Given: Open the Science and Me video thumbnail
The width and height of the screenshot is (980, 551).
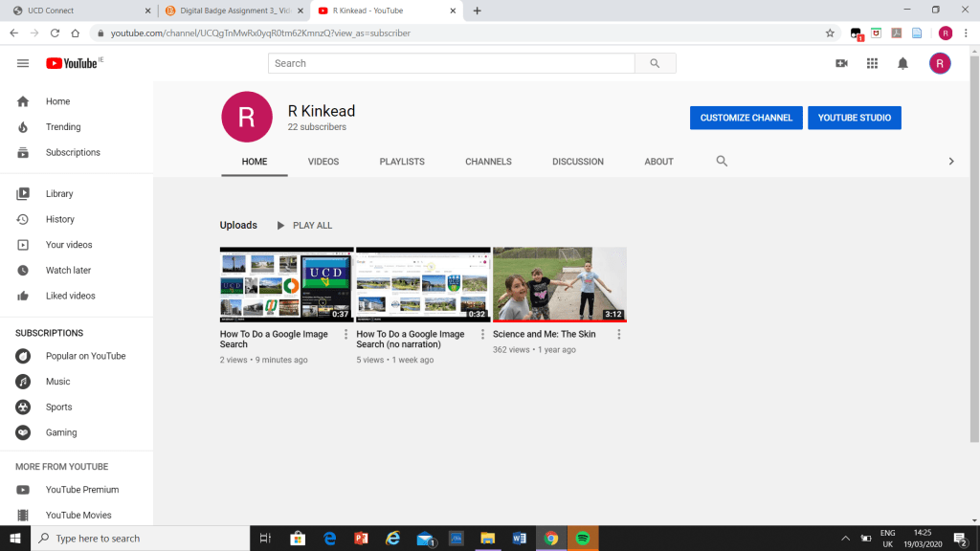Looking at the screenshot, I should click(560, 284).
